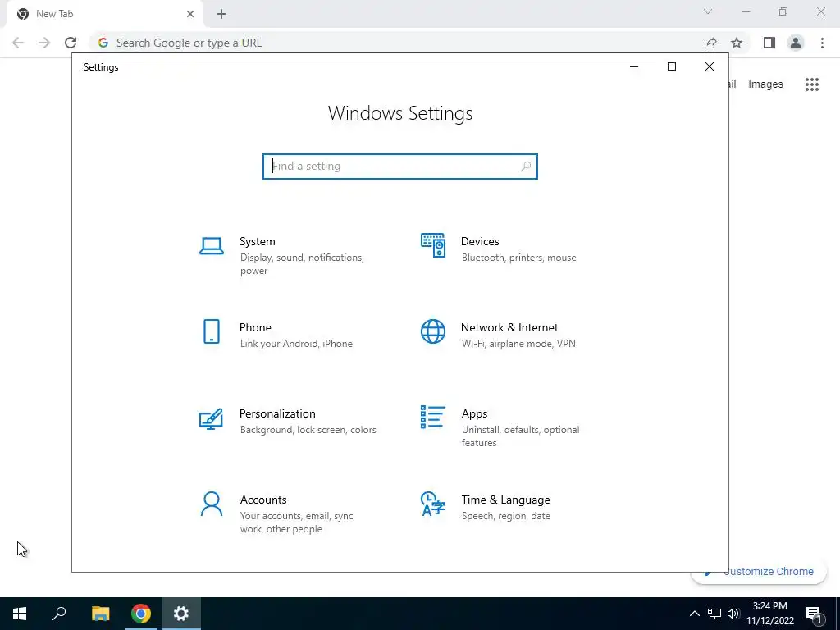Click the Chrome address bar

click(x=396, y=43)
